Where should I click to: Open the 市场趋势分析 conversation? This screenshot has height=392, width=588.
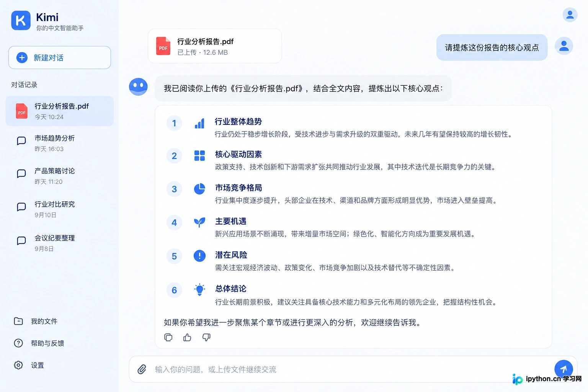point(60,143)
